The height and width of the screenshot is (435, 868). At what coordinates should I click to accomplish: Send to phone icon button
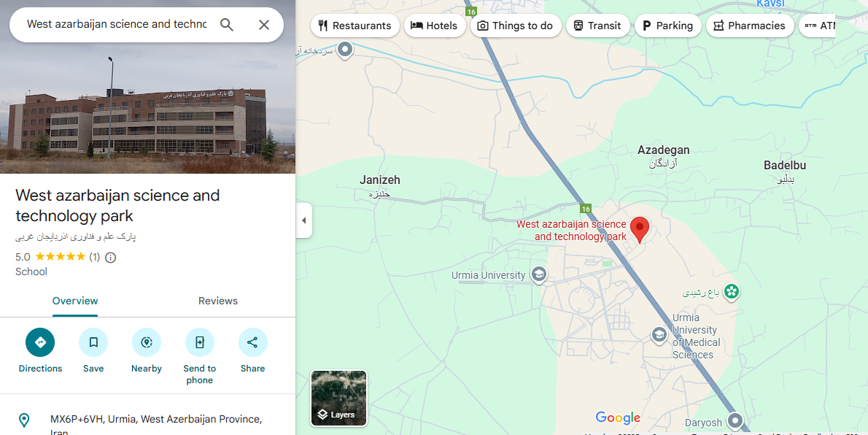point(199,342)
